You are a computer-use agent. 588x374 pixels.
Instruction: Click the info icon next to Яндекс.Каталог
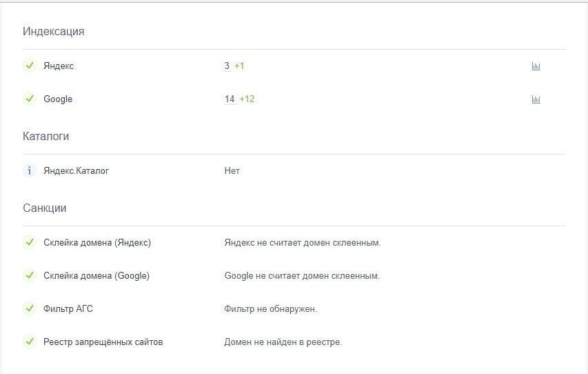point(30,170)
